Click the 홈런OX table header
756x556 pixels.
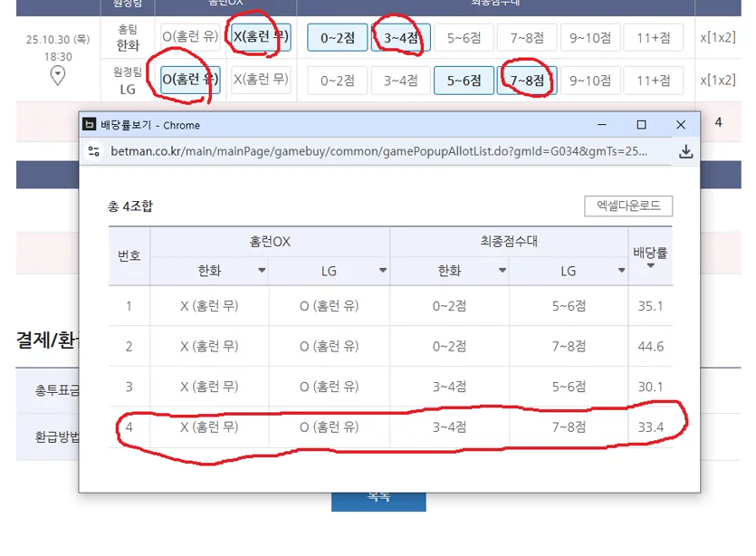click(x=270, y=242)
